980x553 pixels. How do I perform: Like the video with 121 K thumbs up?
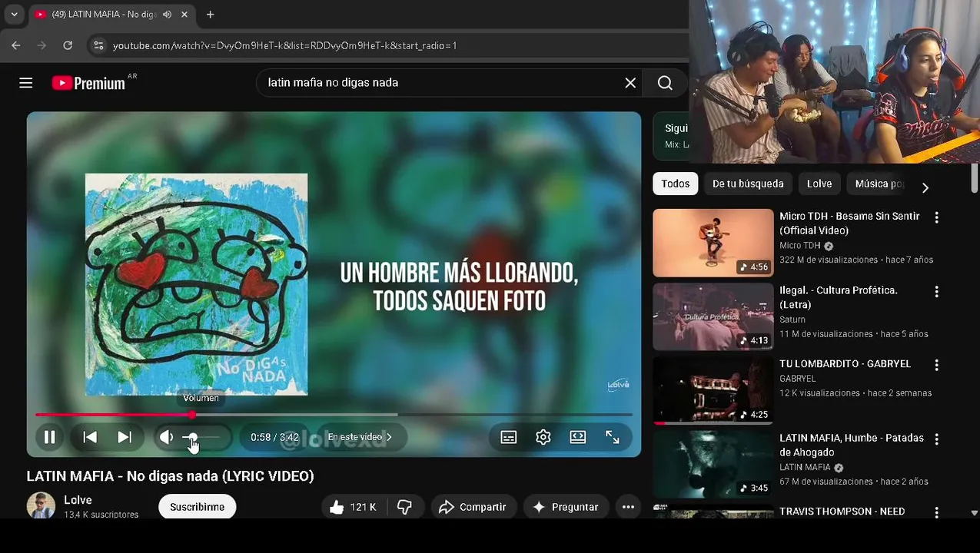[353, 507]
